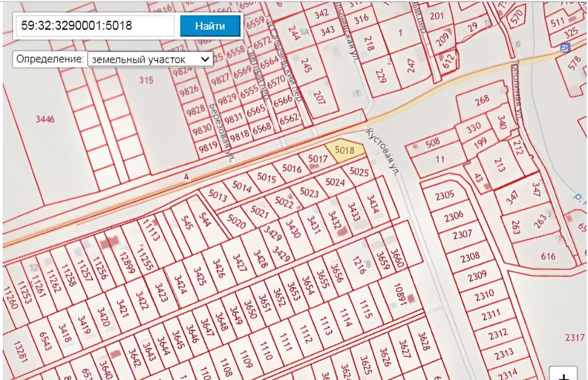Screen dimensions: 588x380
Task: Select parcel 5020 on the map
Action: [x=237, y=222]
